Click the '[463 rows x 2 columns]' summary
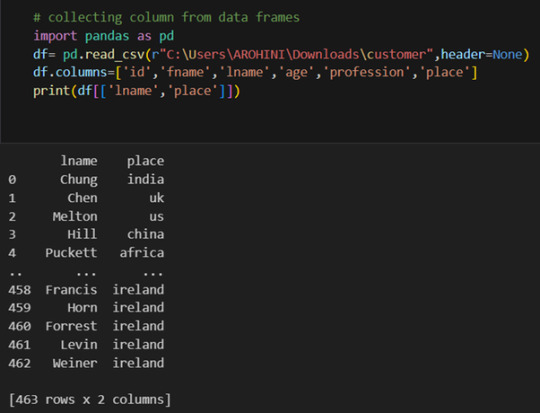 [x=90, y=400]
